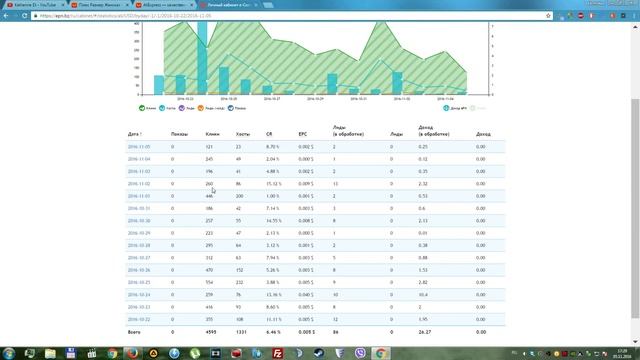Open the 2016-10-22 date link

click(x=139, y=319)
